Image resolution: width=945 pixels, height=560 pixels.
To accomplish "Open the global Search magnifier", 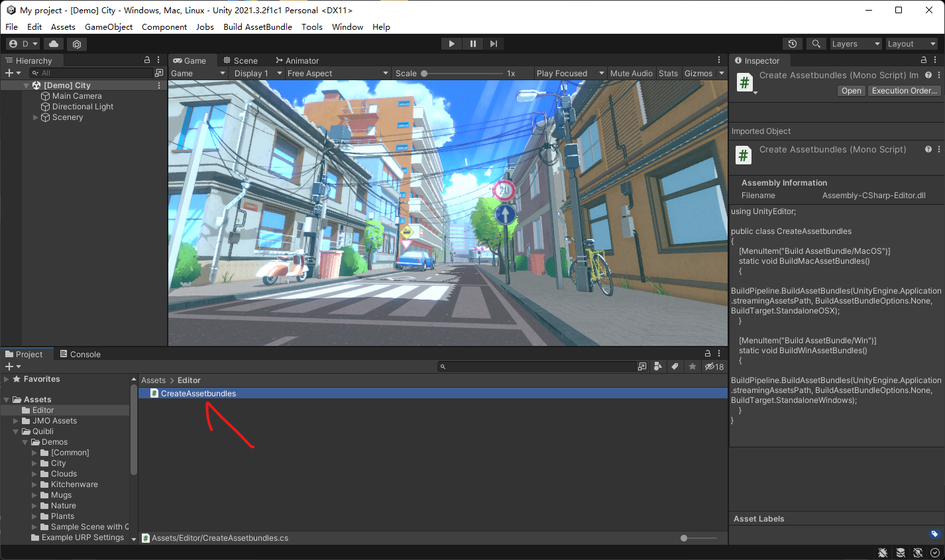I will tap(816, 44).
